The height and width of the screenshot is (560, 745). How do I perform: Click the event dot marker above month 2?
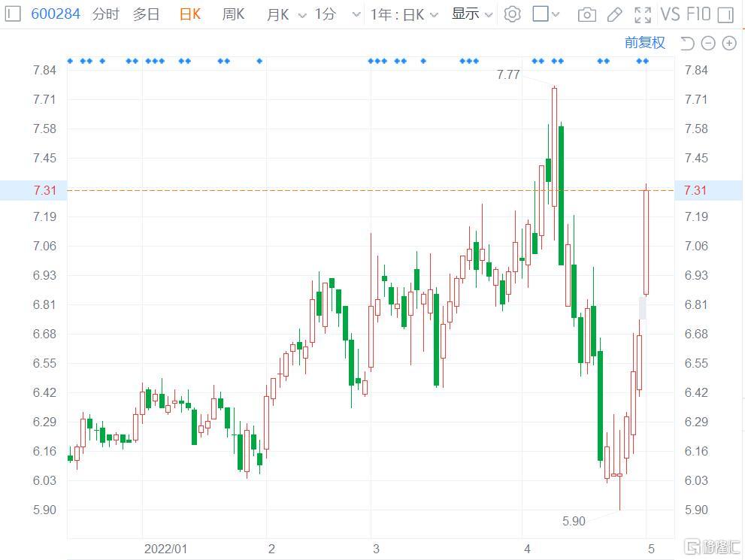259,61
